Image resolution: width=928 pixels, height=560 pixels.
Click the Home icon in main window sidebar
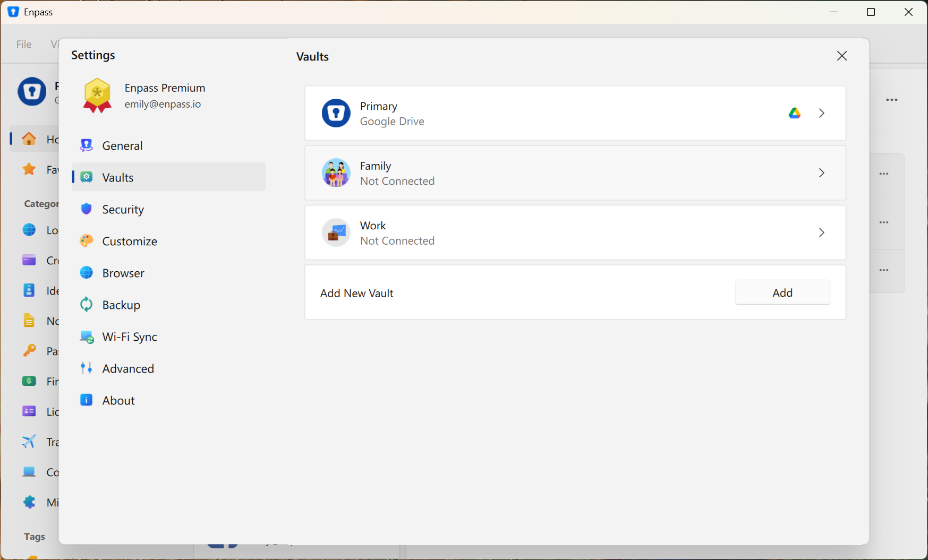tap(29, 139)
